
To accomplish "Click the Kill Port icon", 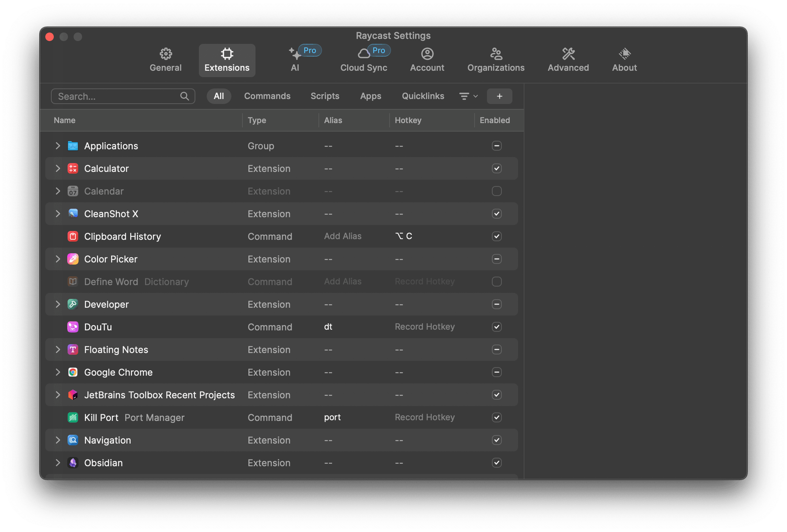I will point(73,417).
